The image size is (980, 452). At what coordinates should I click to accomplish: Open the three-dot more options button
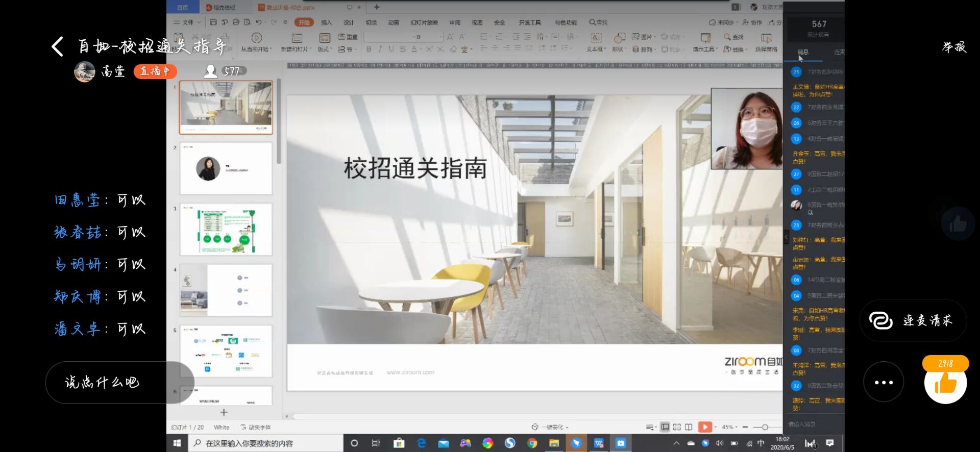[x=884, y=382]
